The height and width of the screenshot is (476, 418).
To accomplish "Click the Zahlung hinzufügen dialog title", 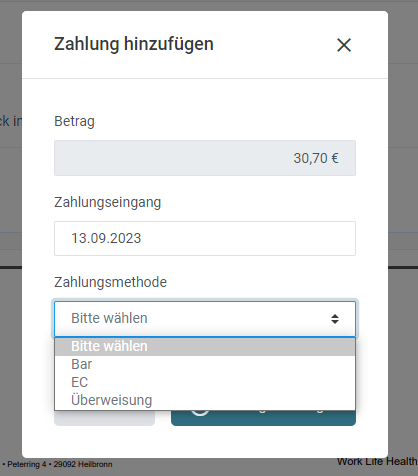I will point(134,44).
